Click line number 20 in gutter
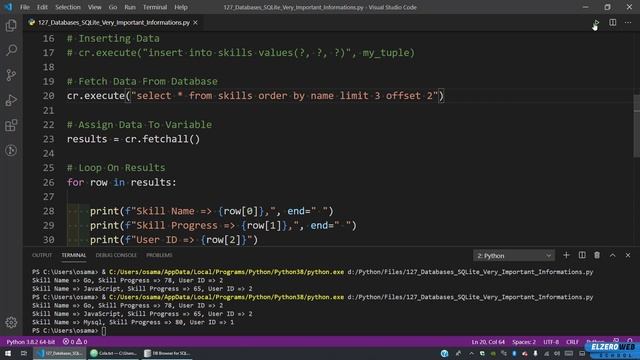 pos(49,96)
